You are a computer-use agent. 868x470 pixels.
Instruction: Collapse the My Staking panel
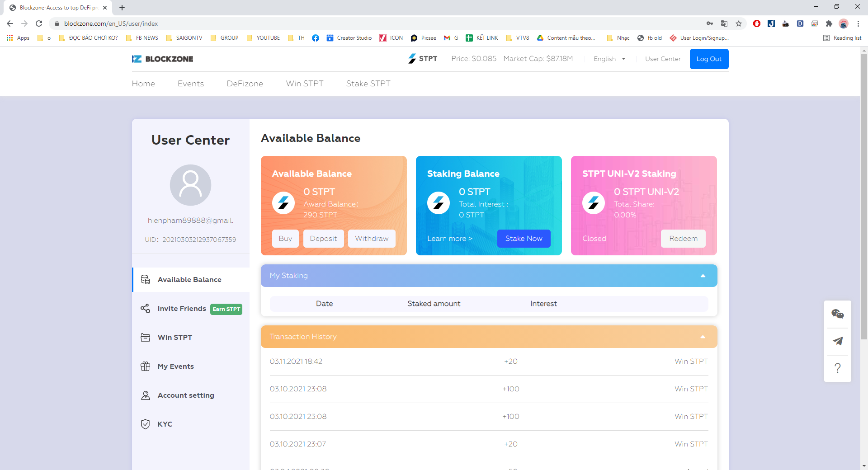(703, 276)
